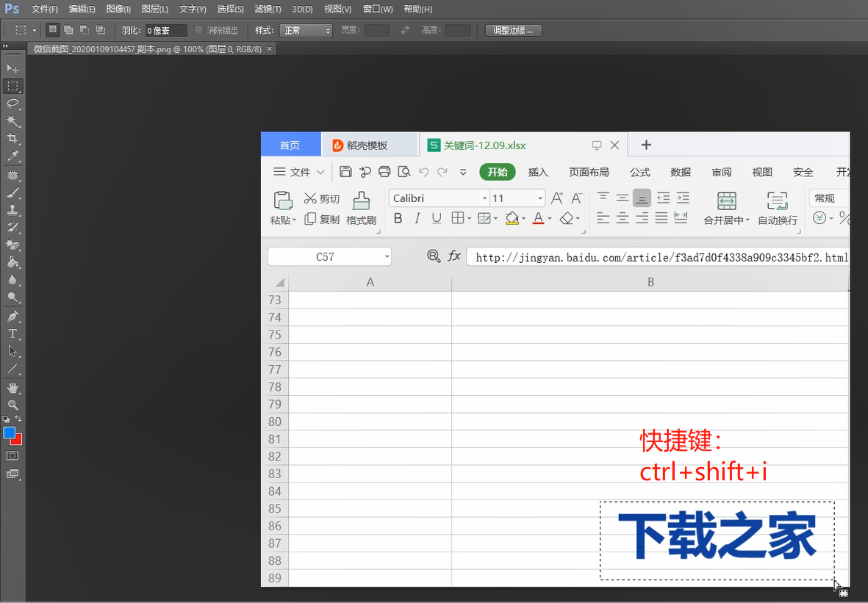This screenshot has height=603, width=868.
Task: Toggle the anti-alias (消除锯齿) checkbox
Action: pos(198,30)
